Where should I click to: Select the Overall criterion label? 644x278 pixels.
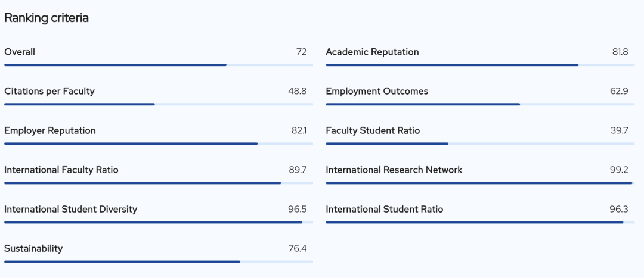(x=20, y=52)
